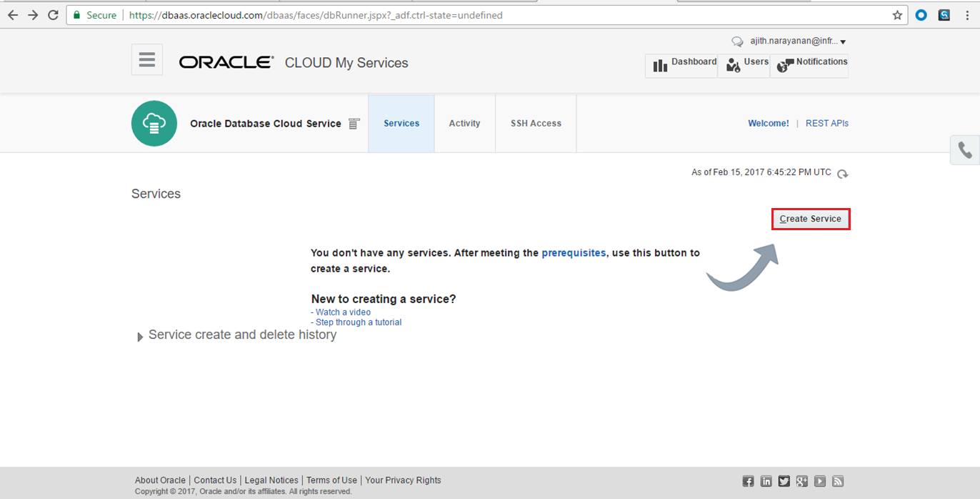
Task: Click the New to creating a service? heading
Action: [384, 299]
